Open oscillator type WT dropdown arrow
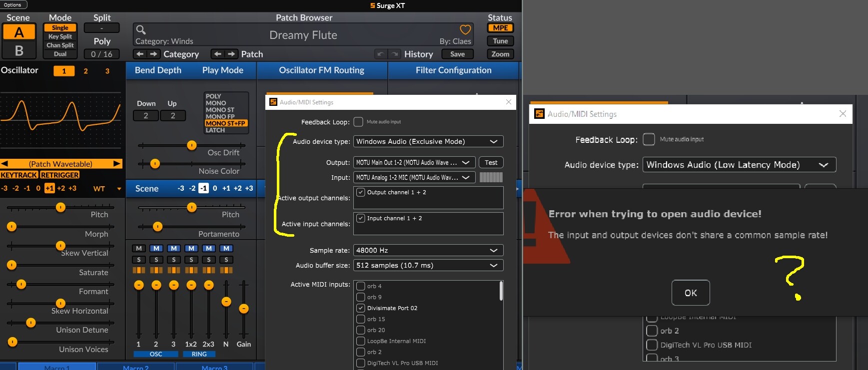Image resolution: width=868 pixels, height=370 pixels. (x=119, y=189)
